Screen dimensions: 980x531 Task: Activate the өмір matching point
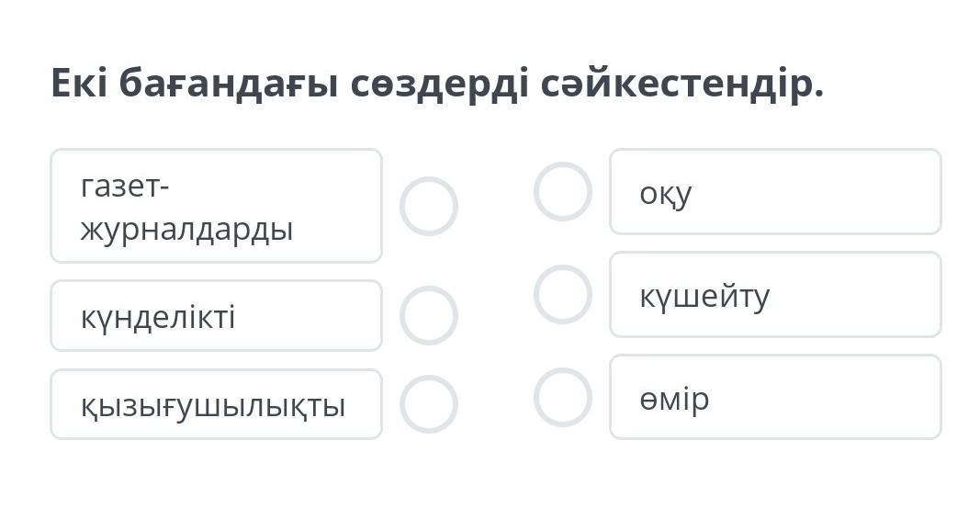tap(562, 397)
